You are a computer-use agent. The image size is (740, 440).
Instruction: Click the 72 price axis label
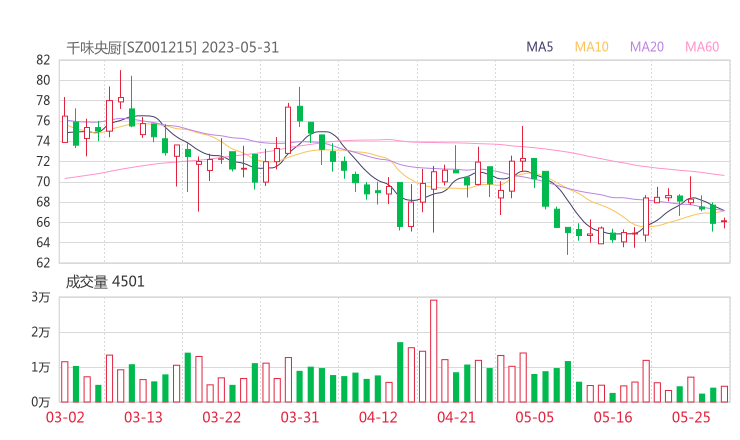[43, 161]
